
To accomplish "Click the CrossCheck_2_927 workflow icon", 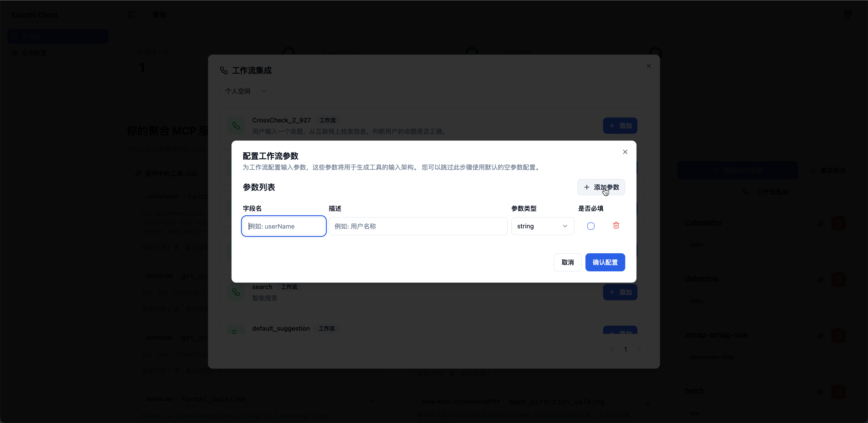I will pyautogui.click(x=236, y=126).
